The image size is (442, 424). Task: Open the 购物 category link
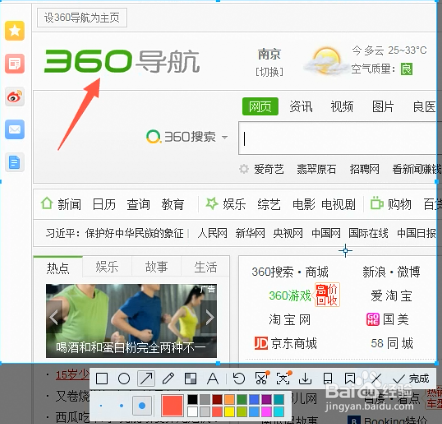391,204
